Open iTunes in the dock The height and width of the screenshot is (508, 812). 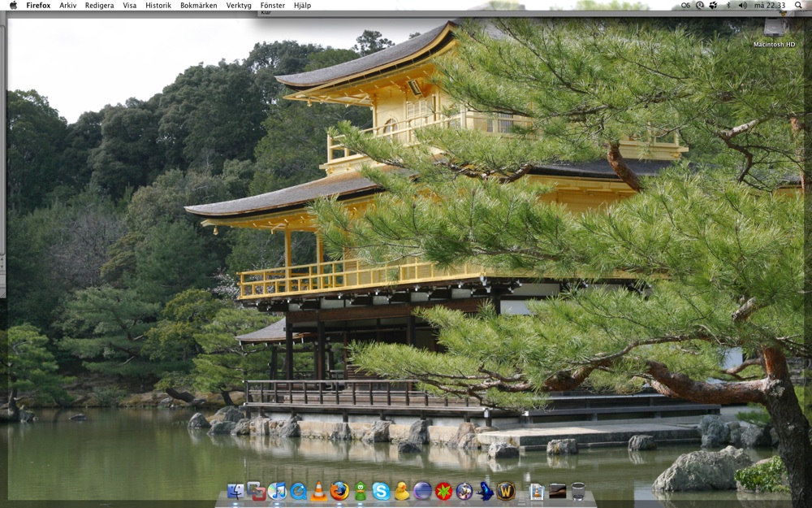pyautogui.click(x=277, y=490)
